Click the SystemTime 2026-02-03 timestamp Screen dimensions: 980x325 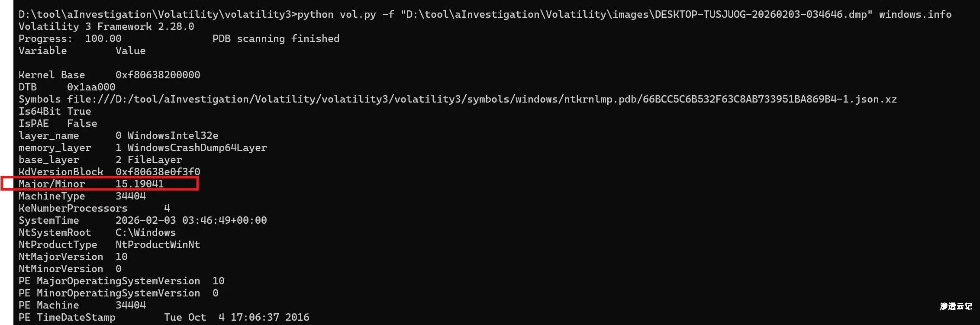point(191,220)
